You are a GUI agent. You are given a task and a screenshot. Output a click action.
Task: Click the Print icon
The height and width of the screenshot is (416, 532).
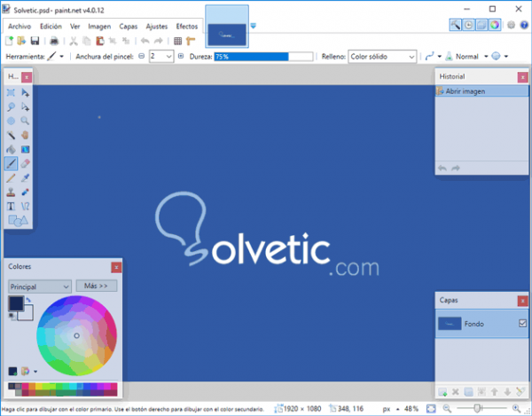point(54,41)
